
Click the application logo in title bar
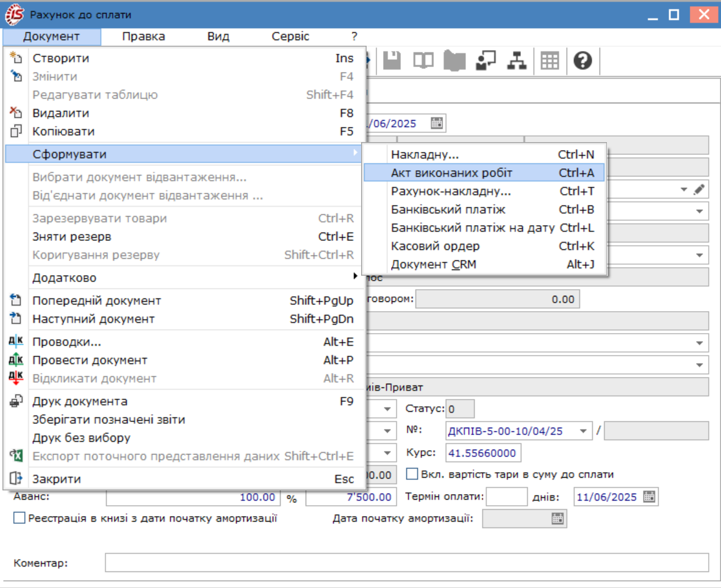point(14,14)
